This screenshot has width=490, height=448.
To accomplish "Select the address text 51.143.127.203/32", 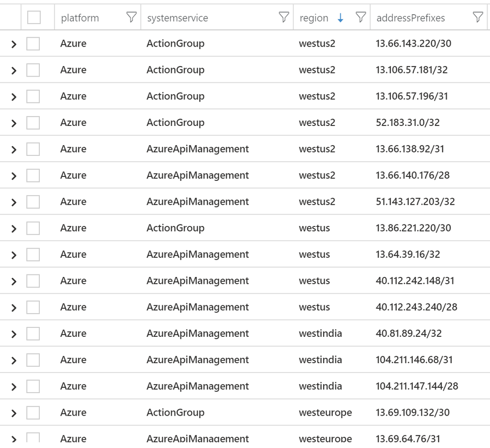I will pyautogui.click(x=415, y=201).
